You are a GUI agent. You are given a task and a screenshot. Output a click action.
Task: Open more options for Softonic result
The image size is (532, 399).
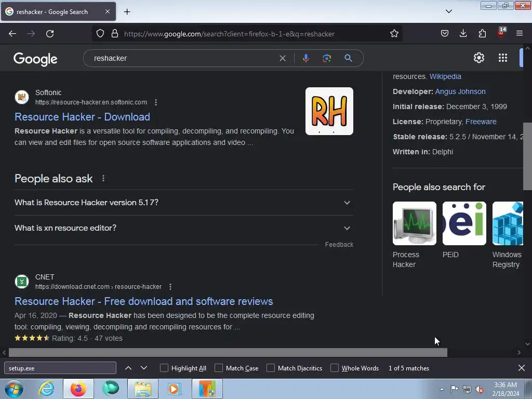[156, 102]
